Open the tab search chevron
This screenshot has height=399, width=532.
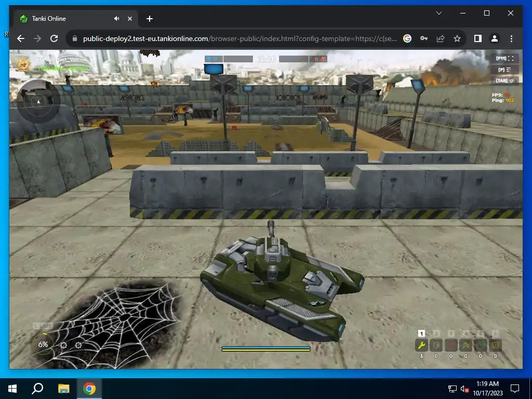click(438, 13)
